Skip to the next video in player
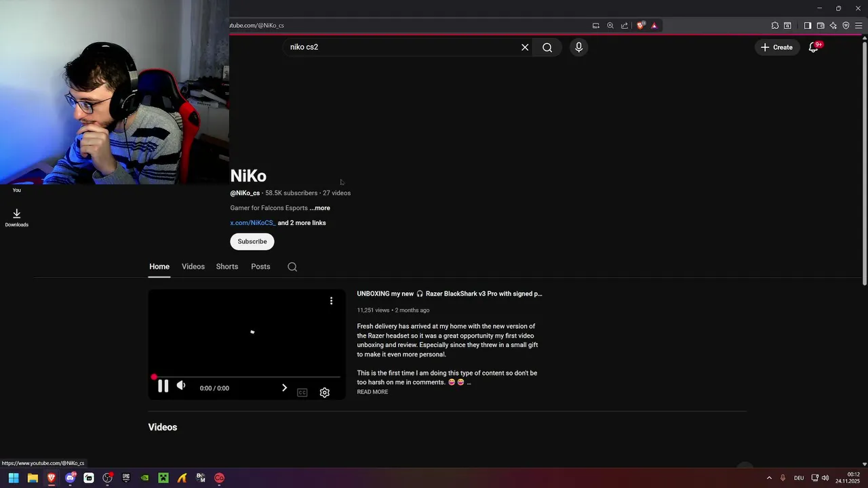The image size is (868, 488). click(x=284, y=388)
